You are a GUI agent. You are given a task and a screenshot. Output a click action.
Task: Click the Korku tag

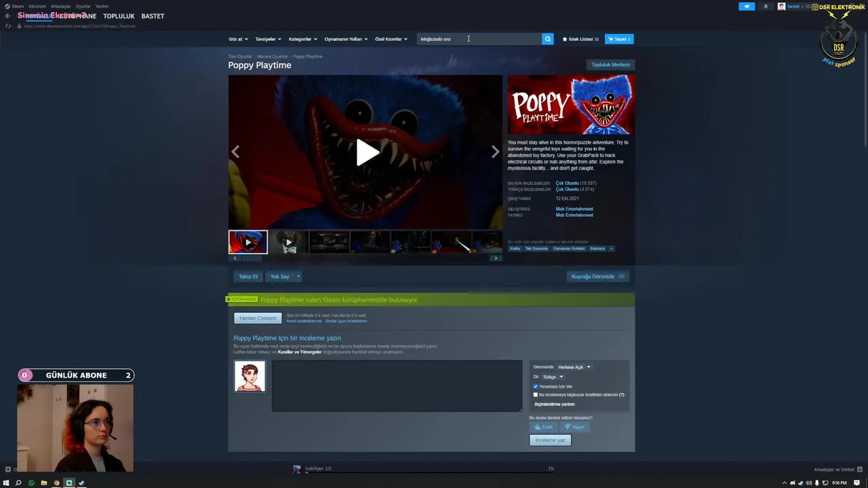tap(515, 248)
